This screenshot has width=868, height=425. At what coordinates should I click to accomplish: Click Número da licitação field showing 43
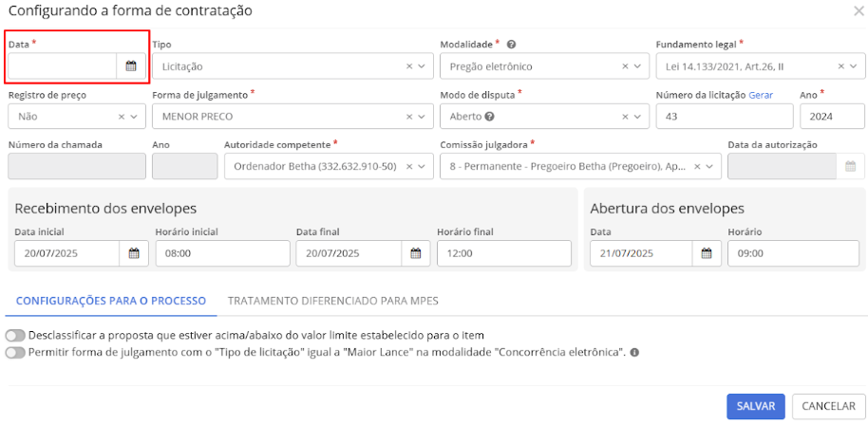(725, 117)
